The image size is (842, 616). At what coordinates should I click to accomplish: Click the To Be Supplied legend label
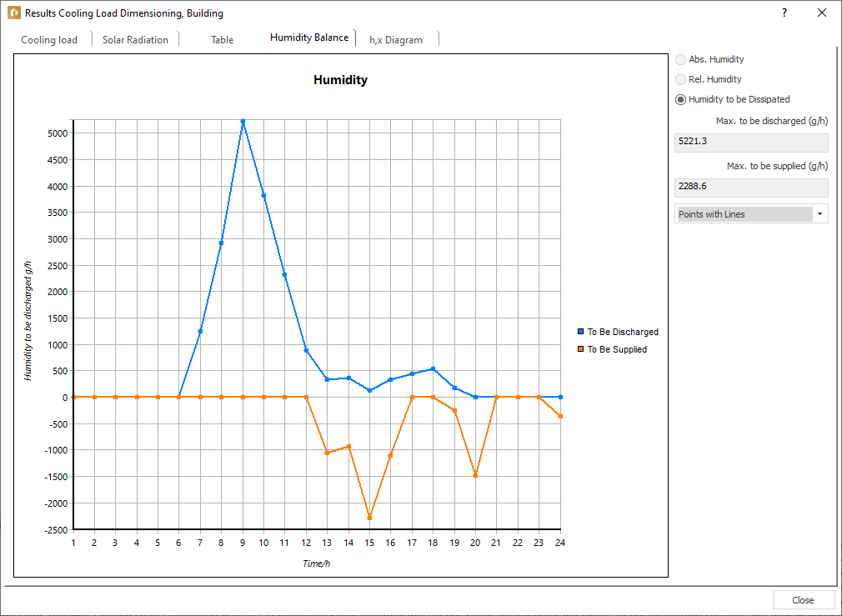tap(617, 349)
